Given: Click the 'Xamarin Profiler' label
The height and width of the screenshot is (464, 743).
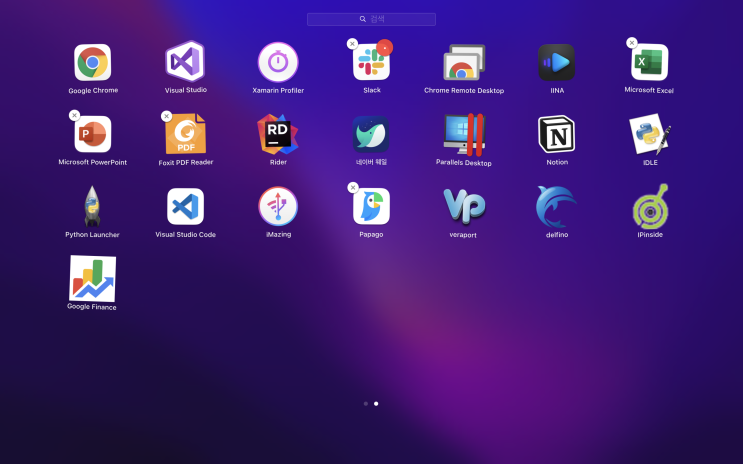Looking at the screenshot, I should [x=278, y=91].
